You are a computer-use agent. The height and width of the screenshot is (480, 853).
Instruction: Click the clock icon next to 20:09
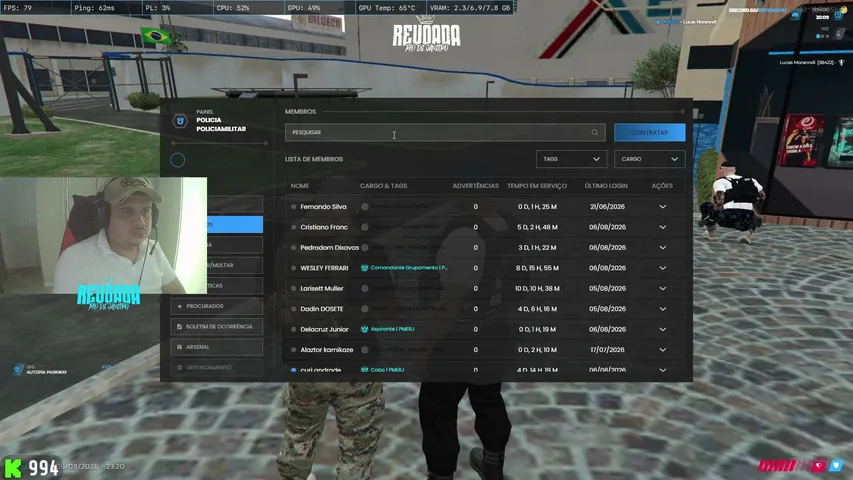pyautogui.click(x=838, y=15)
